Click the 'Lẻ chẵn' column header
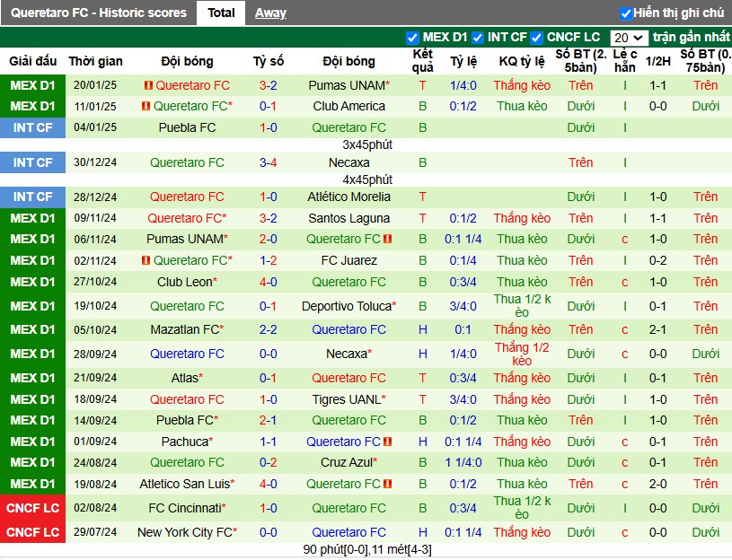The width and height of the screenshot is (732, 560). 624,61
